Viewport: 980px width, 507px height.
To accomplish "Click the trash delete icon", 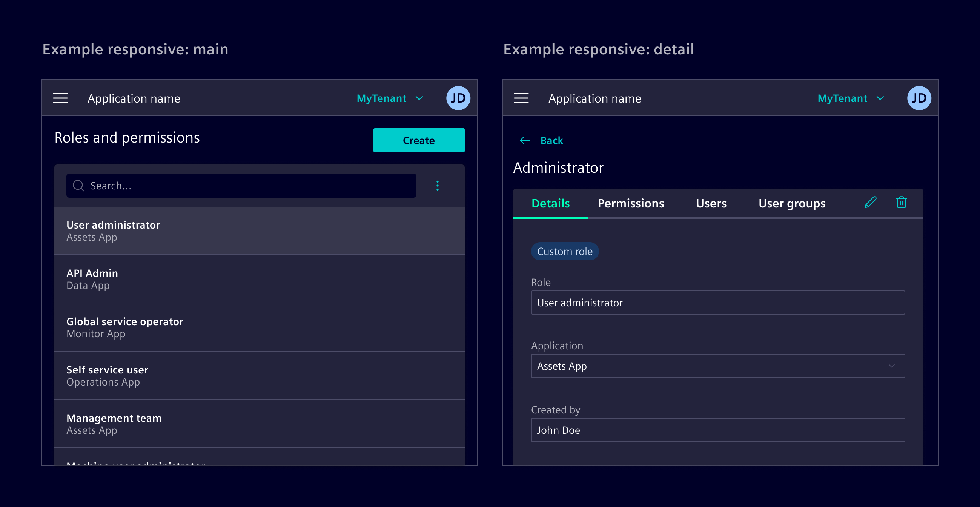I will tap(901, 202).
